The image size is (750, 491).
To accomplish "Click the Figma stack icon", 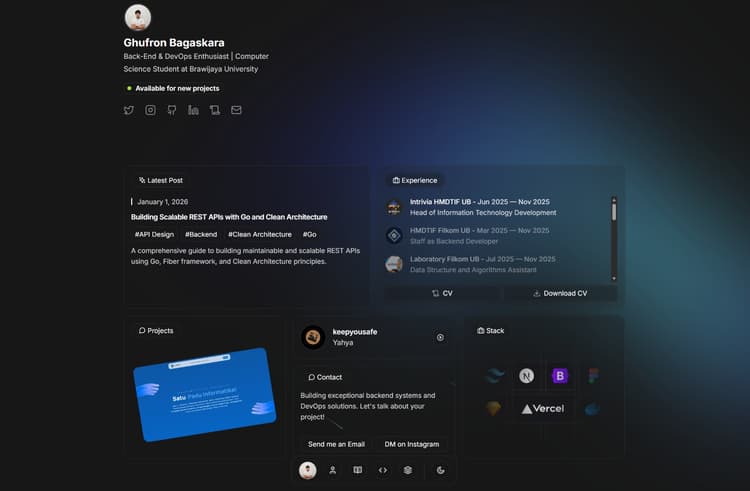I will 593,376.
